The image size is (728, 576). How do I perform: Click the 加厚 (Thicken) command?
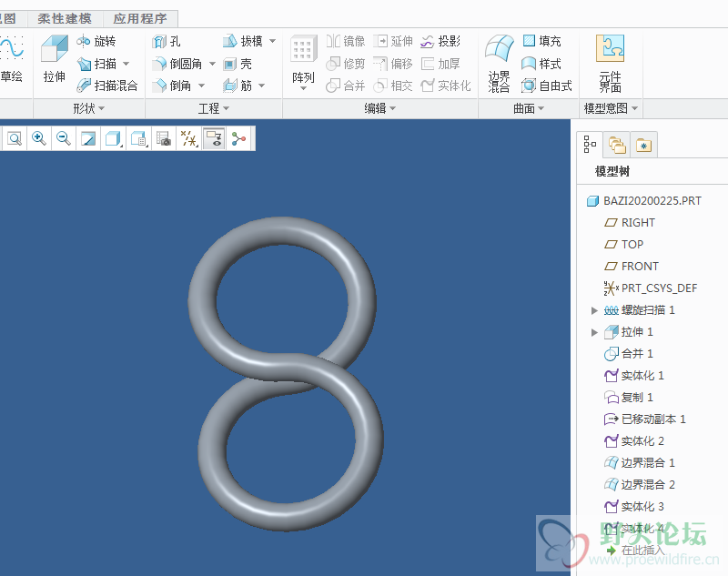tap(440, 64)
